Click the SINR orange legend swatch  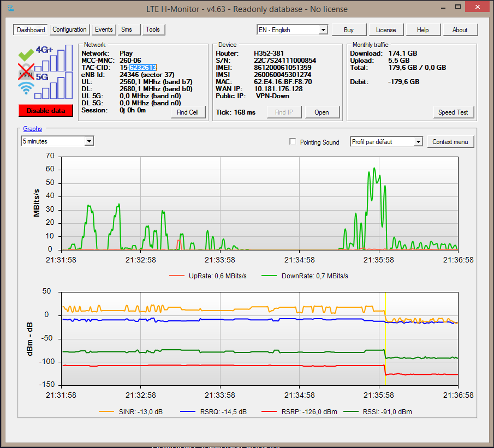click(x=106, y=411)
